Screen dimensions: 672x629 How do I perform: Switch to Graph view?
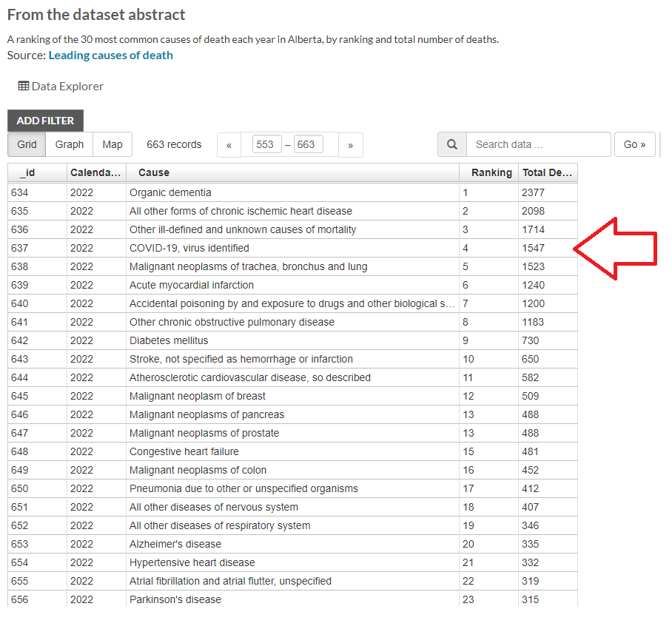pyautogui.click(x=70, y=144)
